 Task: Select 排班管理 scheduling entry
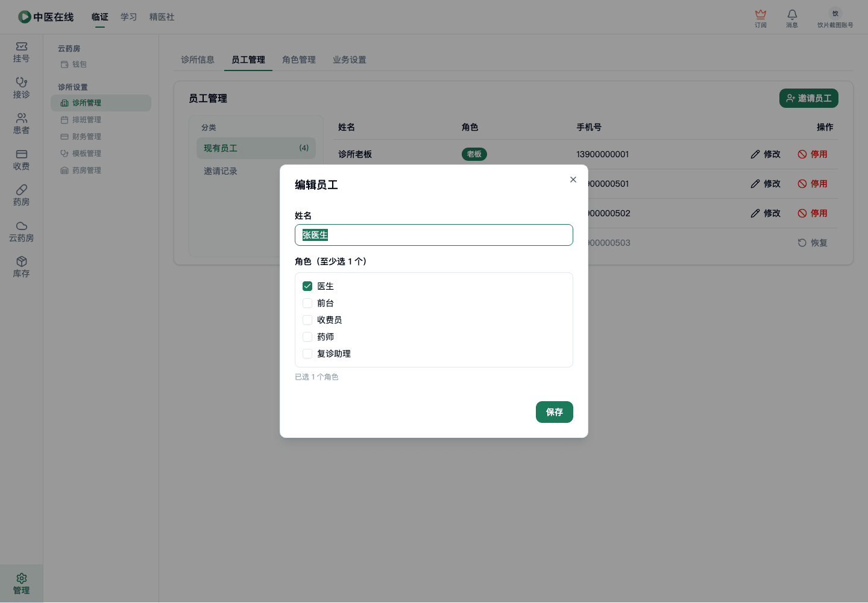pyautogui.click(x=101, y=120)
